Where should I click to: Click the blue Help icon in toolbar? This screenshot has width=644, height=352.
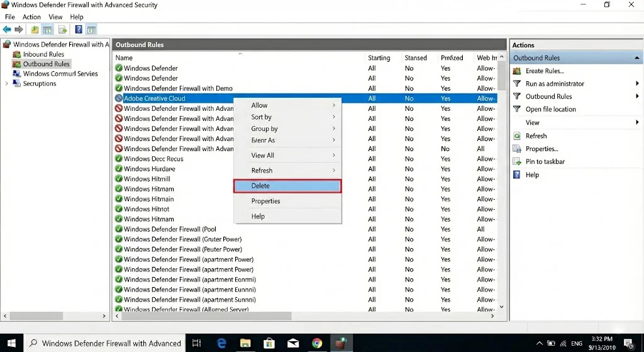pos(79,30)
